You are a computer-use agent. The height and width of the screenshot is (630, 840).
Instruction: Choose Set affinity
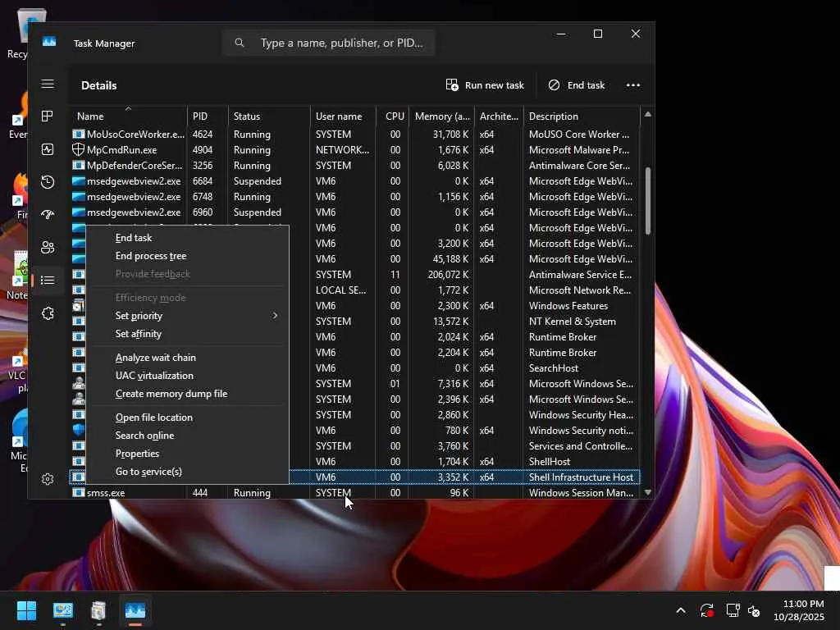(x=138, y=335)
